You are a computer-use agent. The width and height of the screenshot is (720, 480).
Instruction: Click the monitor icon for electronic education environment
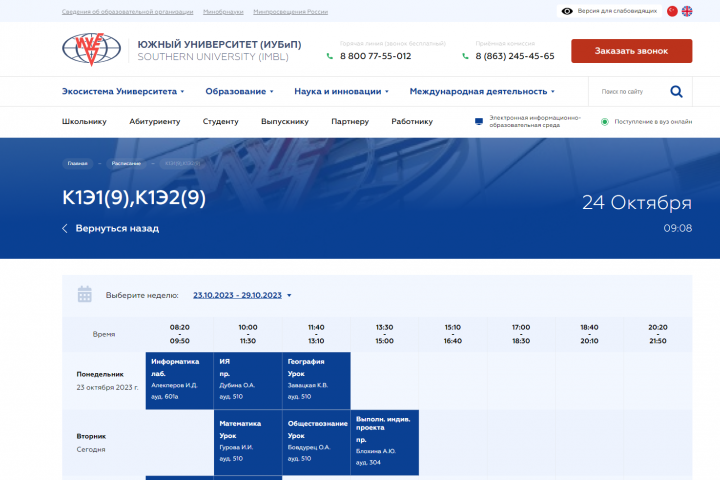[478, 121]
